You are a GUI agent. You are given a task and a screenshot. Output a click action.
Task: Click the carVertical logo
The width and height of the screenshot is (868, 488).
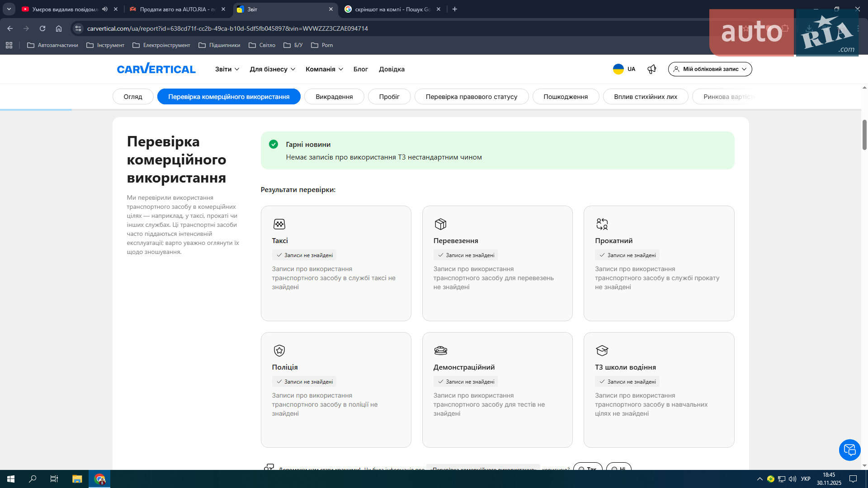click(156, 69)
